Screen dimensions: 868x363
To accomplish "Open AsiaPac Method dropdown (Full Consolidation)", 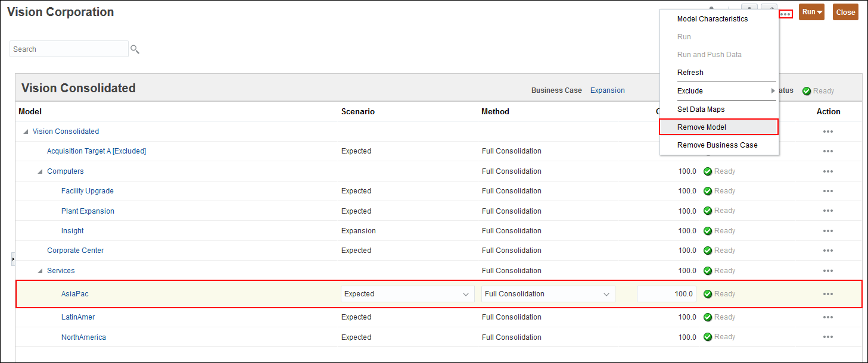I will point(548,294).
